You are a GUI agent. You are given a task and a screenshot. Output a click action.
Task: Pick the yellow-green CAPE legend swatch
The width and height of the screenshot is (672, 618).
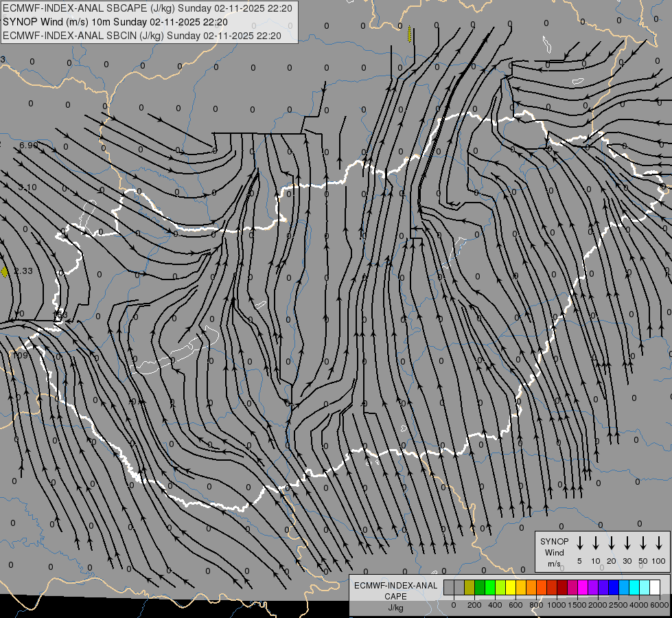point(500,587)
